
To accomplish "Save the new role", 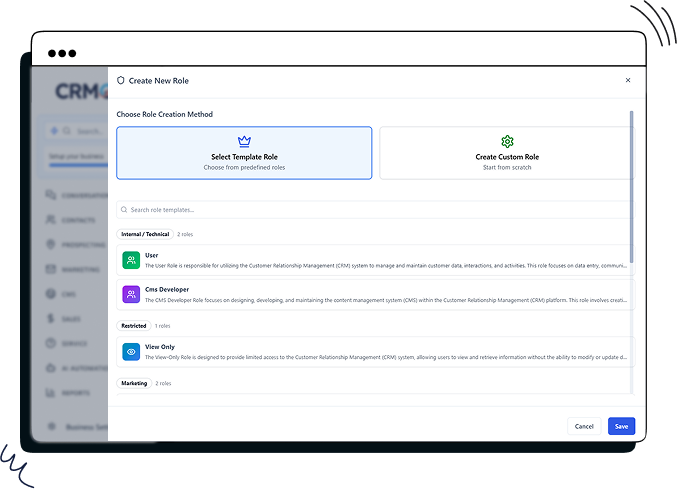I will (x=621, y=426).
